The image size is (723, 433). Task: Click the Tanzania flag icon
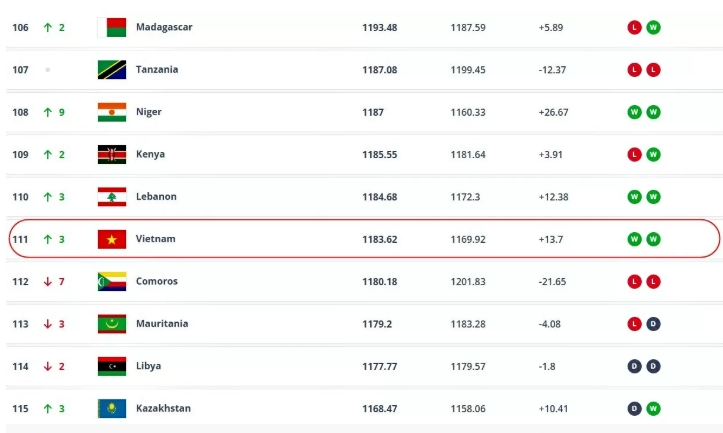112,70
